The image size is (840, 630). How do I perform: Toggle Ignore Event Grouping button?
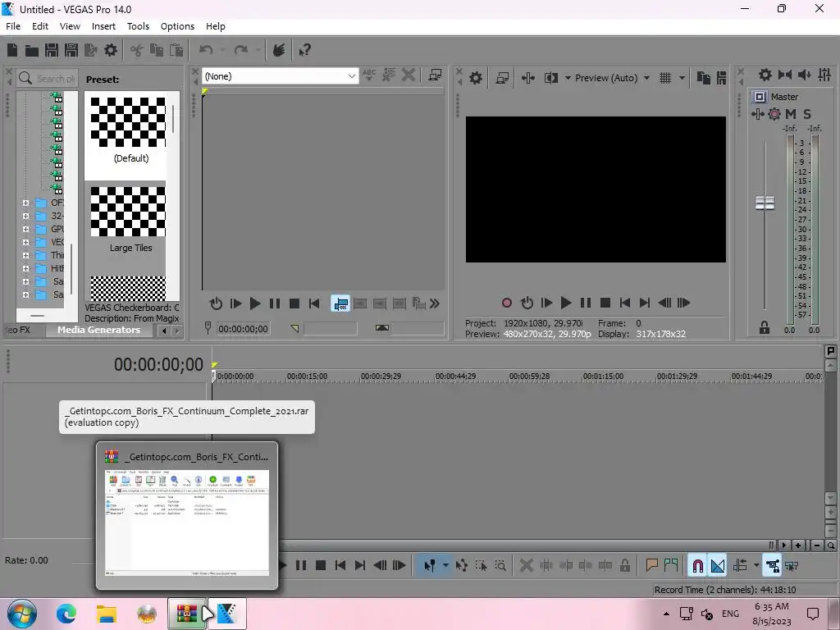(792, 565)
